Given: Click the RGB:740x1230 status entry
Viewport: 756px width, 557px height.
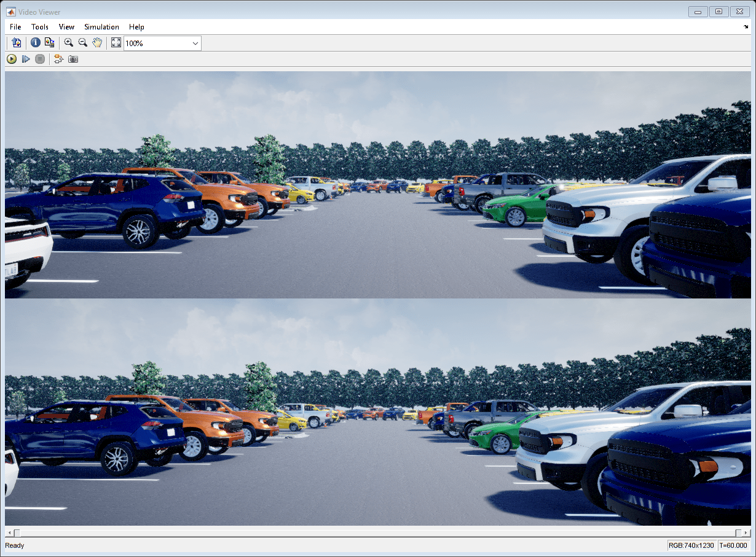Looking at the screenshot, I should pos(691,545).
